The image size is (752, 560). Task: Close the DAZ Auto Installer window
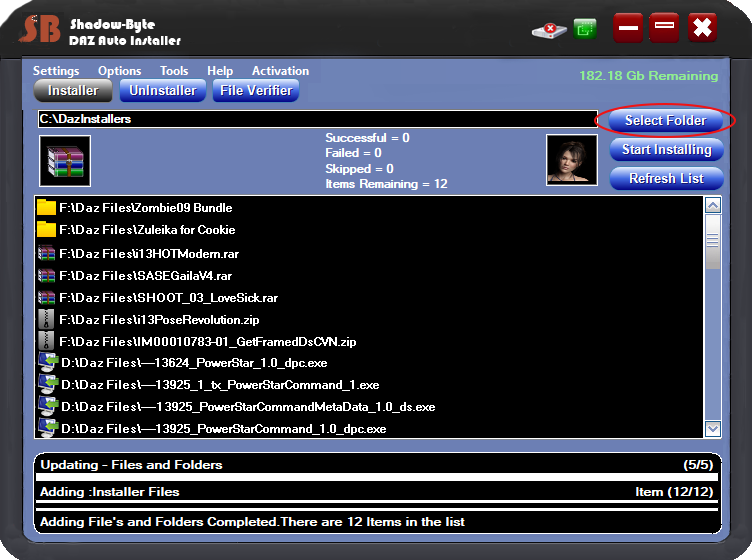(x=702, y=28)
